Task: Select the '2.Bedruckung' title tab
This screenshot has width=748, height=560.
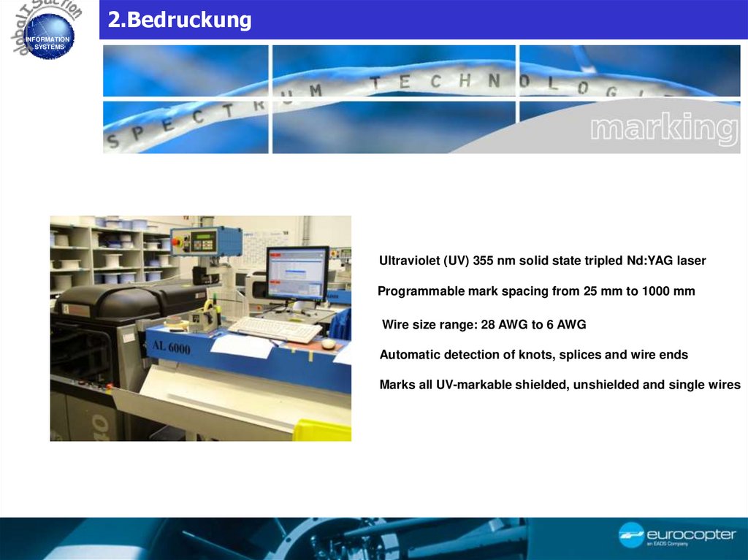Action: (x=180, y=20)
